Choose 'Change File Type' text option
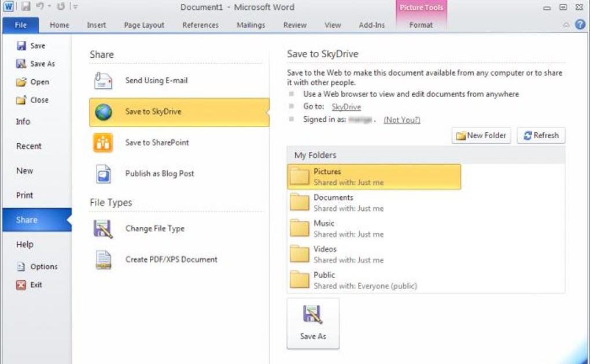 point(155,229)
